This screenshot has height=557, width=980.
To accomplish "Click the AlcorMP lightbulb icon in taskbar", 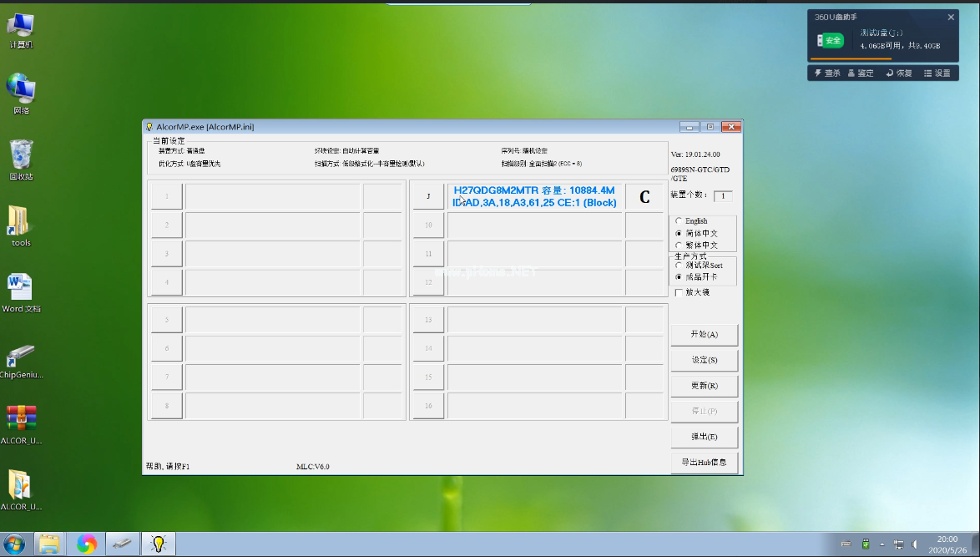I will tap(158, 544).
